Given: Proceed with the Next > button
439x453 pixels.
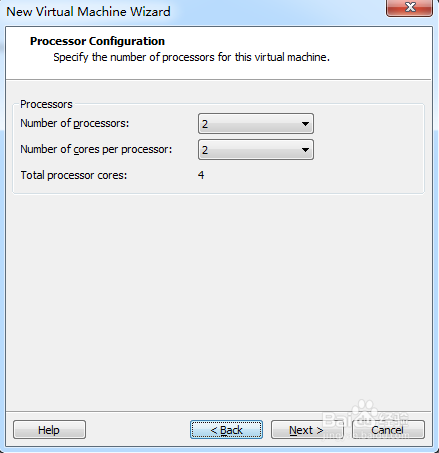Looking at the screenshot, I should point(307,430).
